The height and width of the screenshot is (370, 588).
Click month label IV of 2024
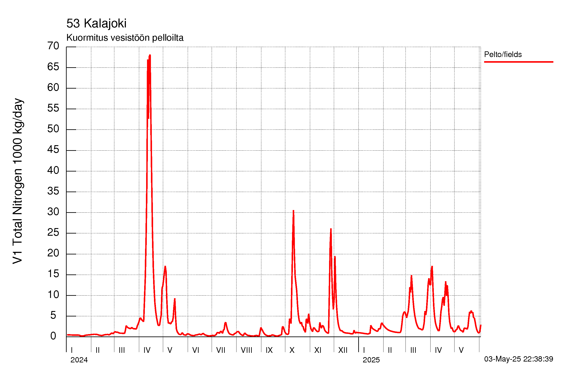(x=147, y=350)
